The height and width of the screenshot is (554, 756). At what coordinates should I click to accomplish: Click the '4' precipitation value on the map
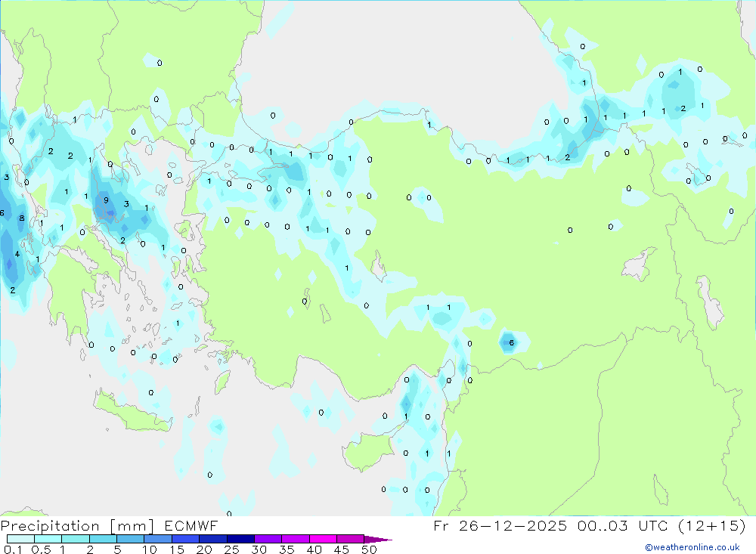pyautogui.click(x=17, y=254)
